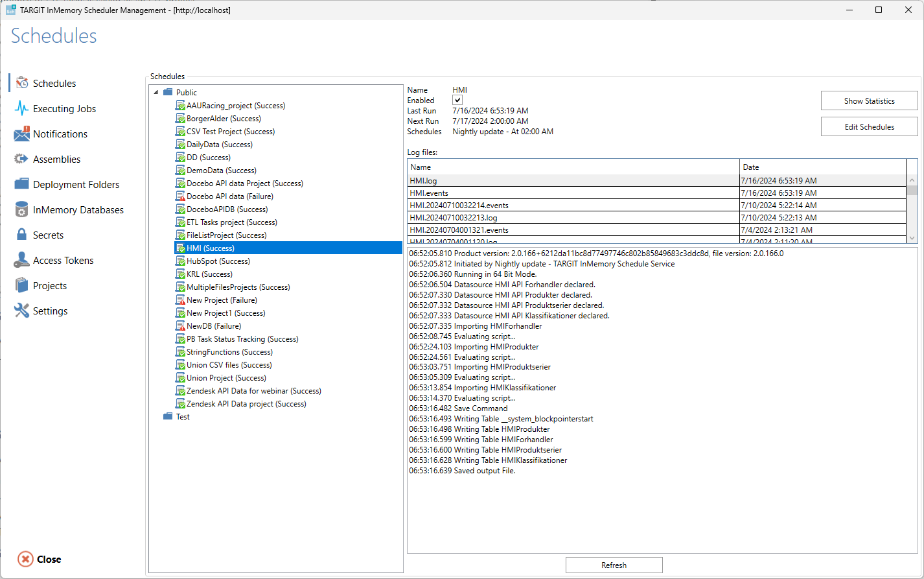The image size is (924, 579).
Task: Open Executing Jobs pulse icon
Action: pyautogui.click(x=22, y=108)
